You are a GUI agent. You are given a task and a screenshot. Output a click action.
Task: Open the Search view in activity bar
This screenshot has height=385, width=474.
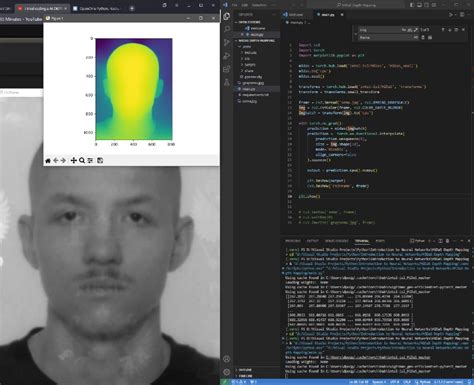(227, 29)
